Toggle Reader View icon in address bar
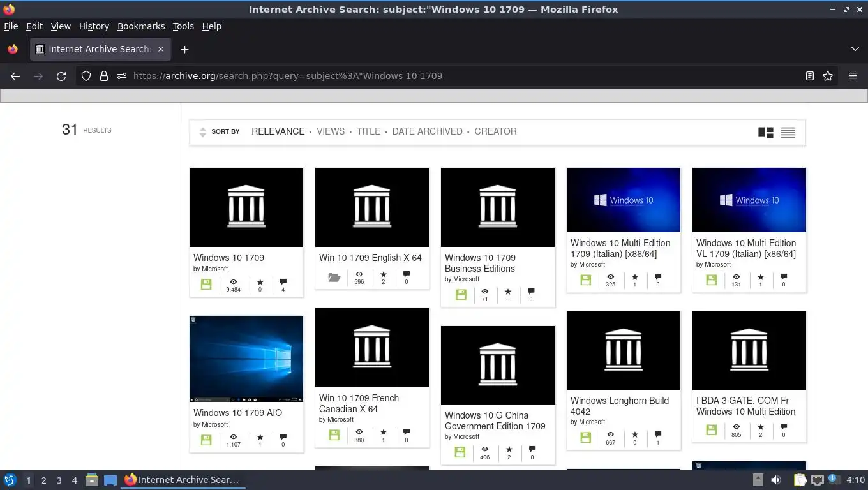The image size is (868, 490). [809, 76]
